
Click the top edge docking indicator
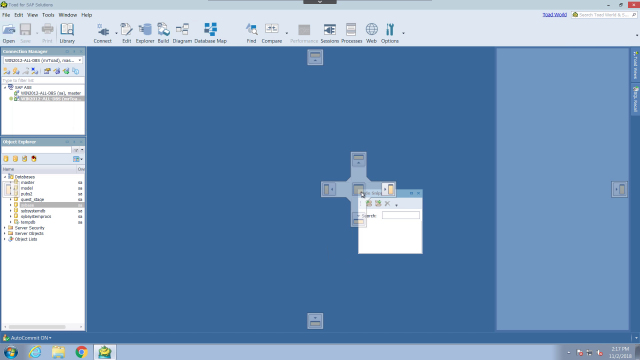(x=315, y=57)
